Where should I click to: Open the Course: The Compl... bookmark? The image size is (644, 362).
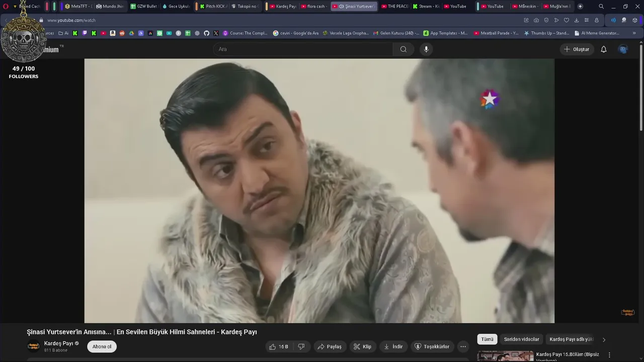246,33
